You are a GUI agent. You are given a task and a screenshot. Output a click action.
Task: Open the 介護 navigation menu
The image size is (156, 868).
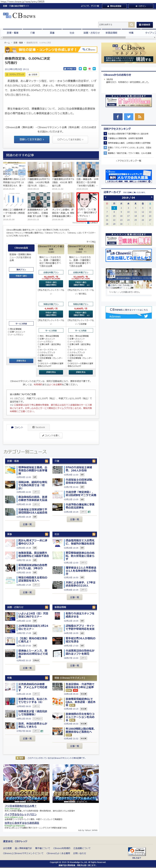click(x=32, y=33)
